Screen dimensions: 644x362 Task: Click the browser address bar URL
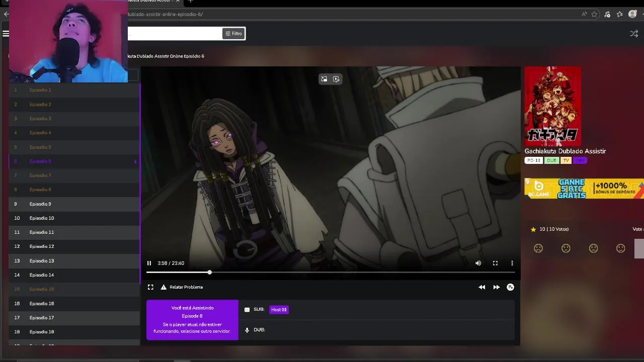[166, 14]
